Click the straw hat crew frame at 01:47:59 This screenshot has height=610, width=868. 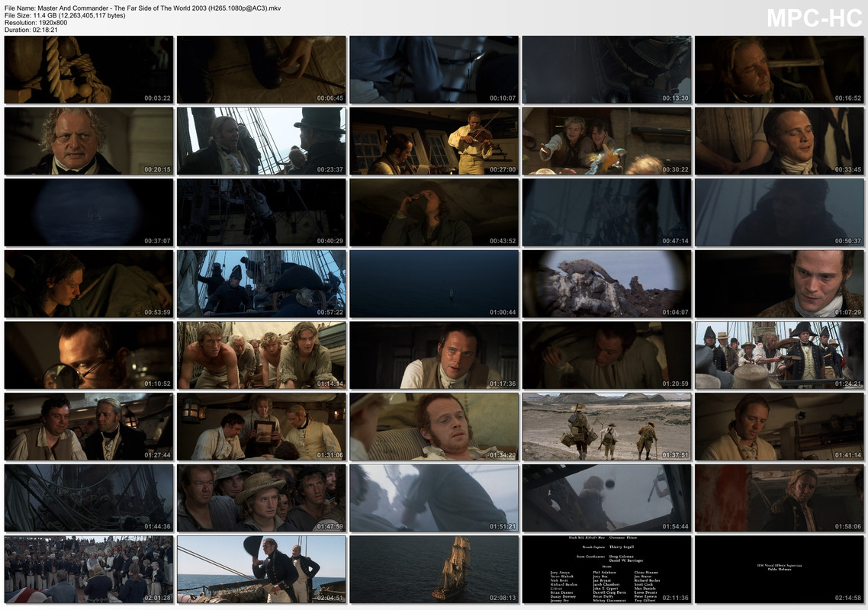[262, 498]
